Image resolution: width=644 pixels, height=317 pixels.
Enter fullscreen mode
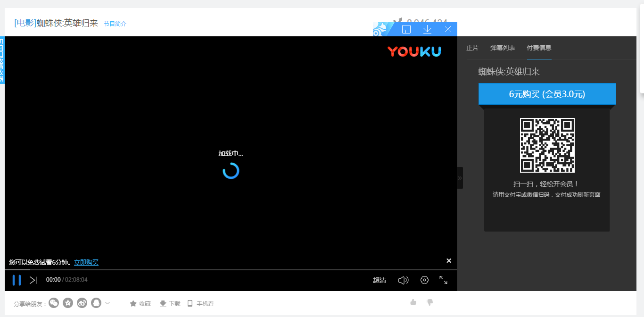[x=444, y=280]
